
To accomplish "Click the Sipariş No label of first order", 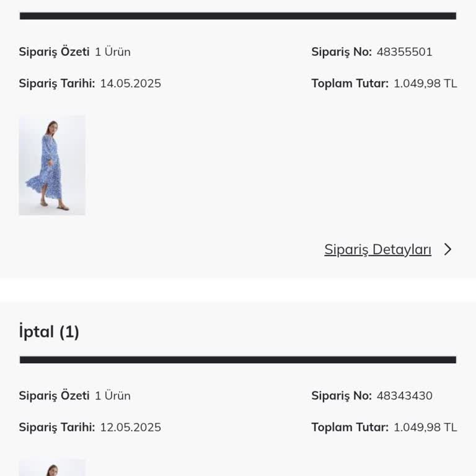I will (x=342, y=52).
